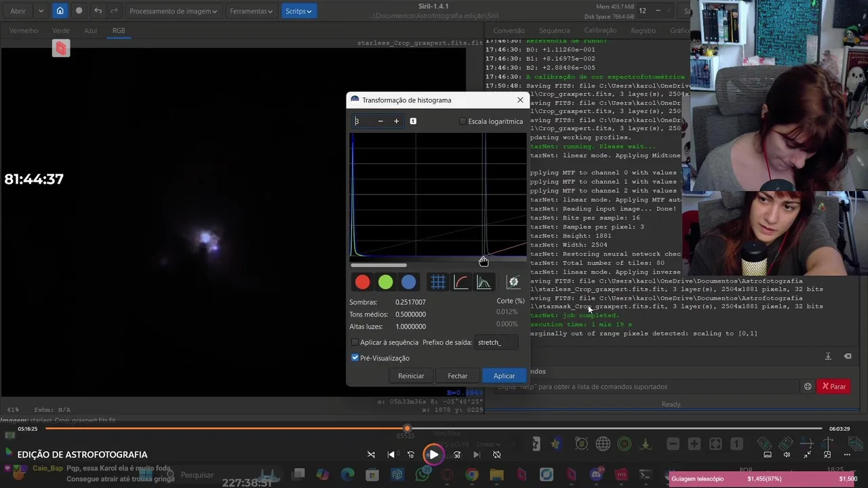Click the Prefixo de saída stretch_ field
Viewport: 868px width, 488px height.
[x=496, y=342]
